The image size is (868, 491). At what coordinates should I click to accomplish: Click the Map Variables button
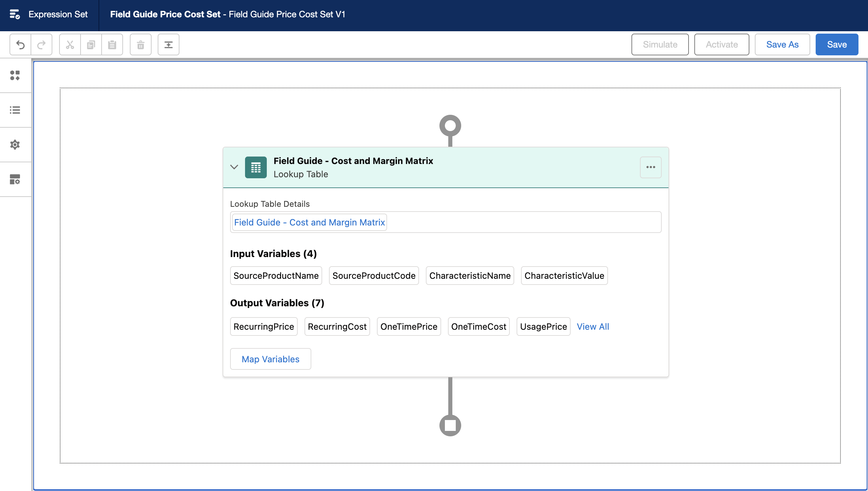(x=270, y=359)
